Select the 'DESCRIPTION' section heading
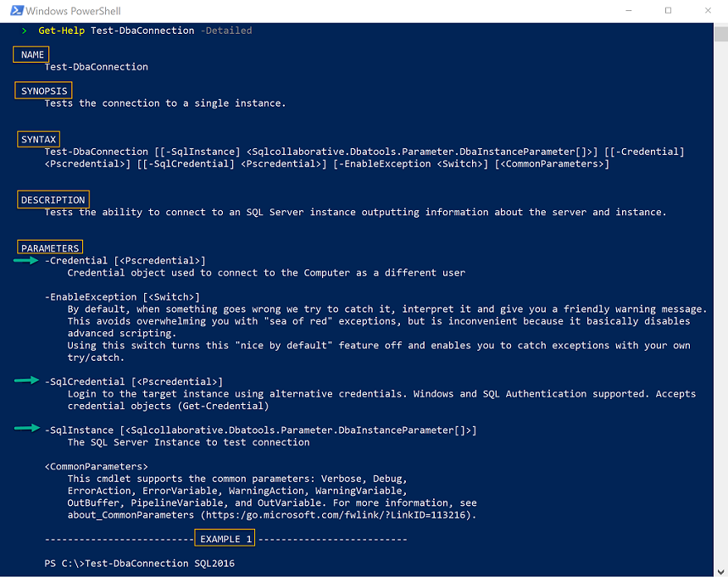This screenshot has height=577, width=728. 53,200
